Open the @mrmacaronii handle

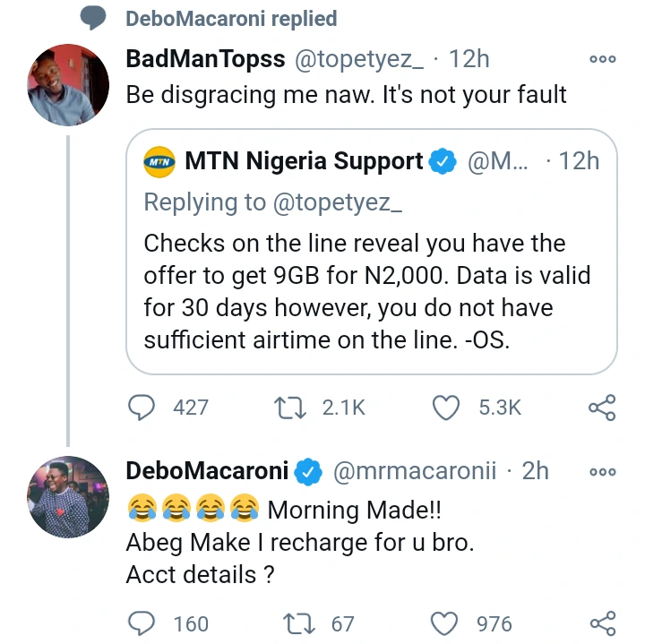coord(415,471)
